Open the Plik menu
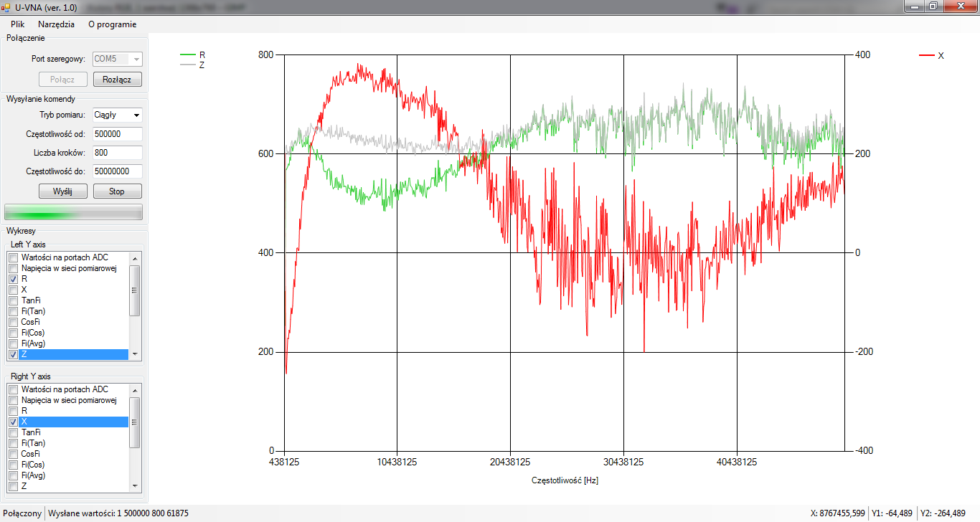Image resolution: width=980 pixels, height=522 pixels. [x=17, y=24]
